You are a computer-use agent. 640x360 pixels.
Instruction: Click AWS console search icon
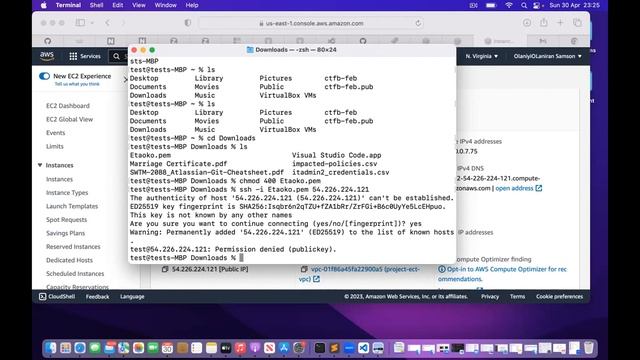[x=116, y=56]
